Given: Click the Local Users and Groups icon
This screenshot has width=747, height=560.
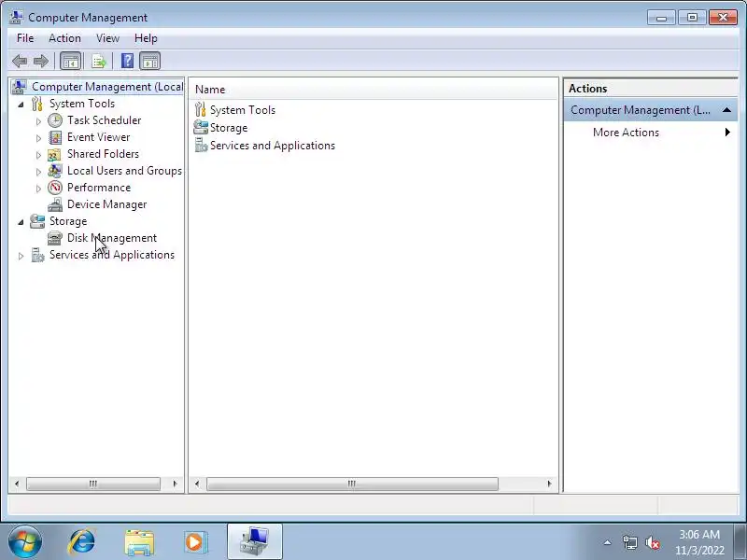Looking at the screenshot, I should (x=55, y=171).
